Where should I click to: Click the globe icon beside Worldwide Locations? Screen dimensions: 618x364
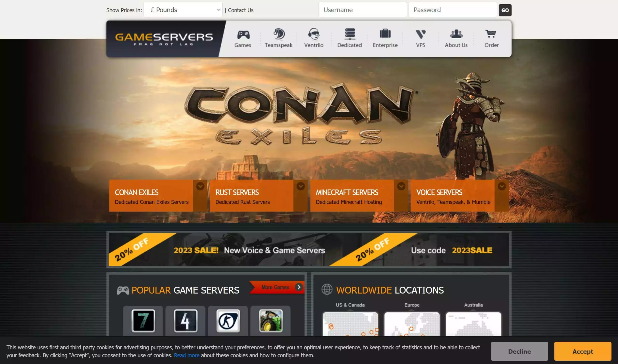pyautogui.click(x=327, y=289)
